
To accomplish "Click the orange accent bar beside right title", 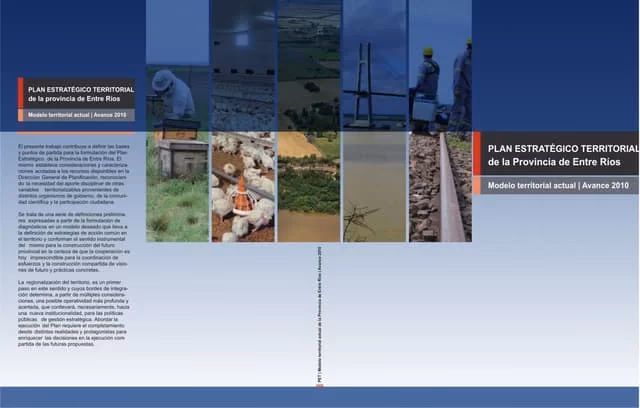I will point(477,153).
